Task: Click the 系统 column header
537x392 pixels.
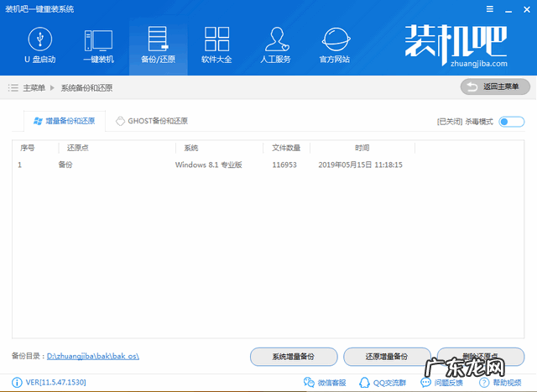Action: coord(191,148)
